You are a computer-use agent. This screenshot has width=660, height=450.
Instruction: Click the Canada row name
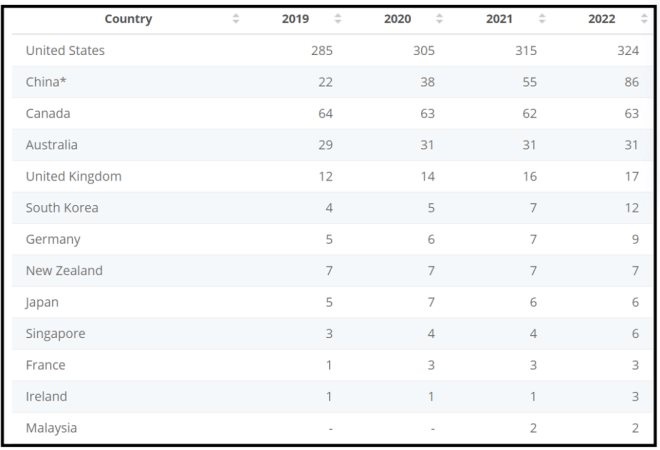48,114
